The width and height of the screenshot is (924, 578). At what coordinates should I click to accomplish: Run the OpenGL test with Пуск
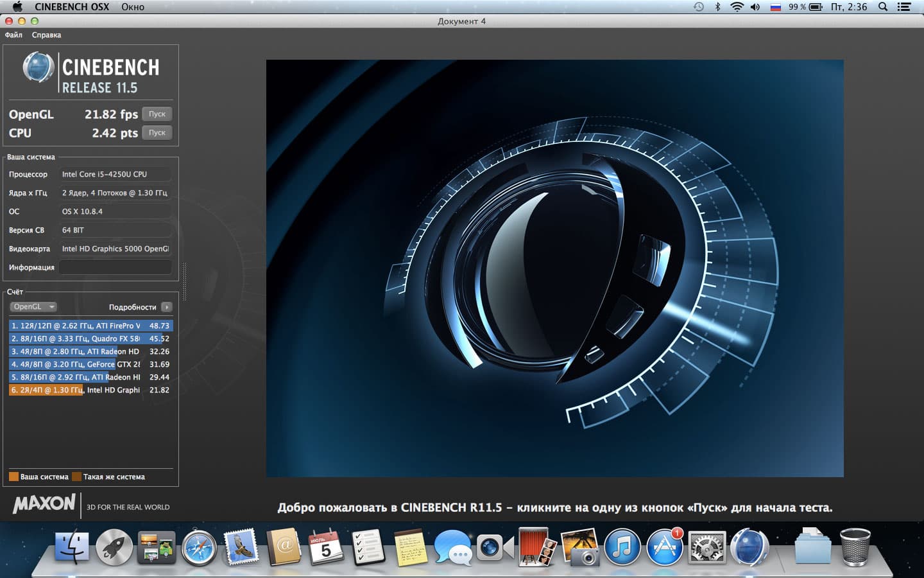coord(157,114)
